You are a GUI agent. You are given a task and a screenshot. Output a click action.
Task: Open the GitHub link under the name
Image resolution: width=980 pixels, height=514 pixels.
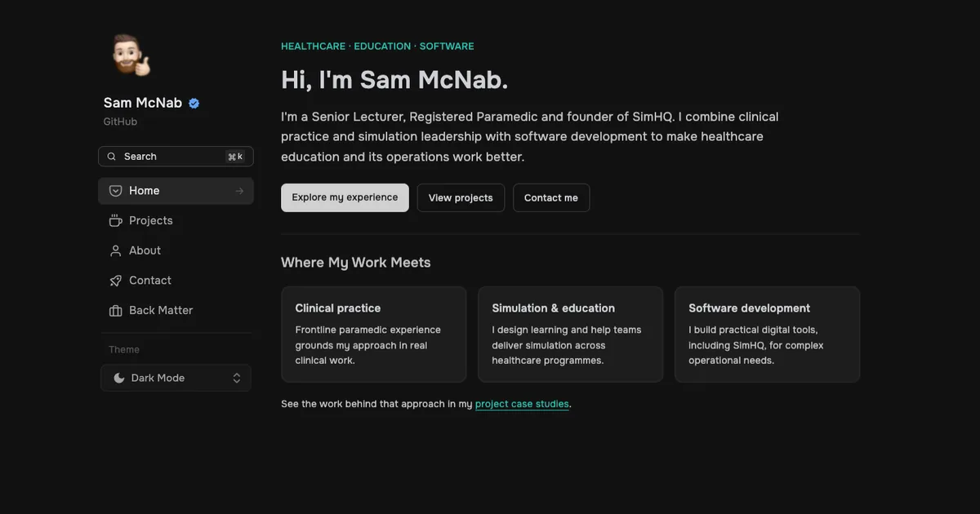point(120,122)
